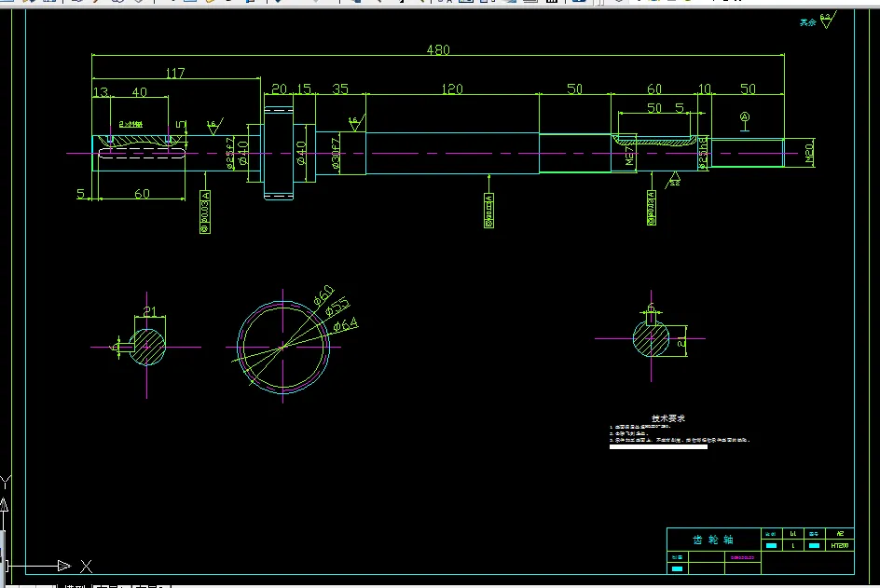880x588 pixels.
Task: Click the 技术要求 heading text
Action: click(667, 418)
